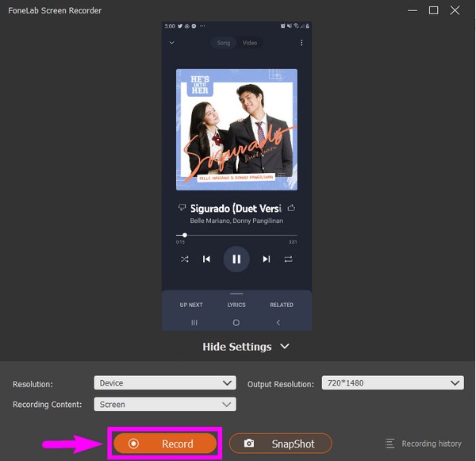
Task: Click the song progress slider knob
Action: tap(185, 235)
